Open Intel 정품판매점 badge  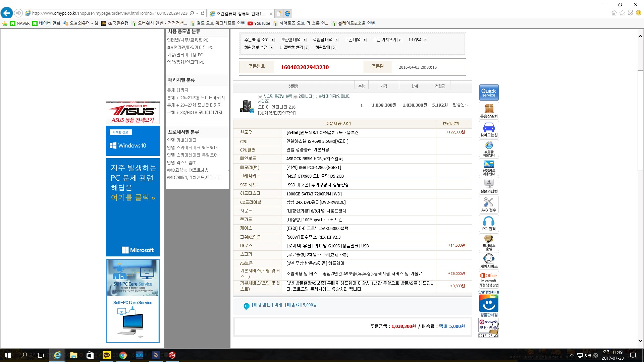pos(489,304)
